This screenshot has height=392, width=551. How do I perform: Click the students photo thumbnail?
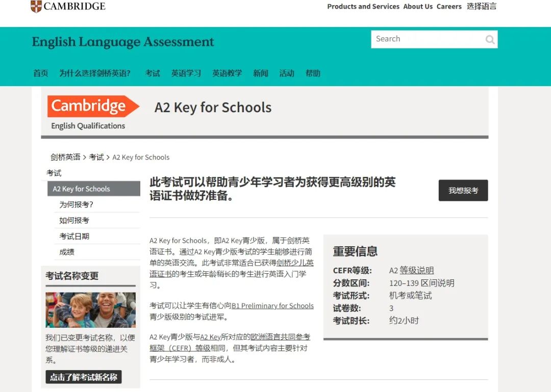[x=91, y=310]
